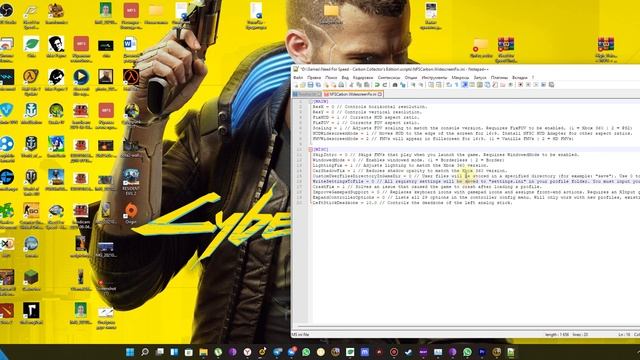Open the Опции menu in Notepad++
Image resolution: width=640 pixels, height=360 pixels.
coord(411,78)
